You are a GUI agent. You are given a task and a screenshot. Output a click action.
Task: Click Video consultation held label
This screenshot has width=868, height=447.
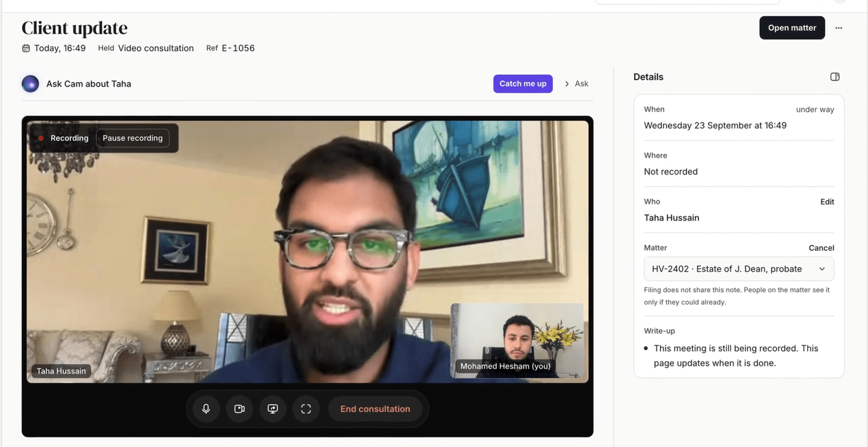point(156,48)
